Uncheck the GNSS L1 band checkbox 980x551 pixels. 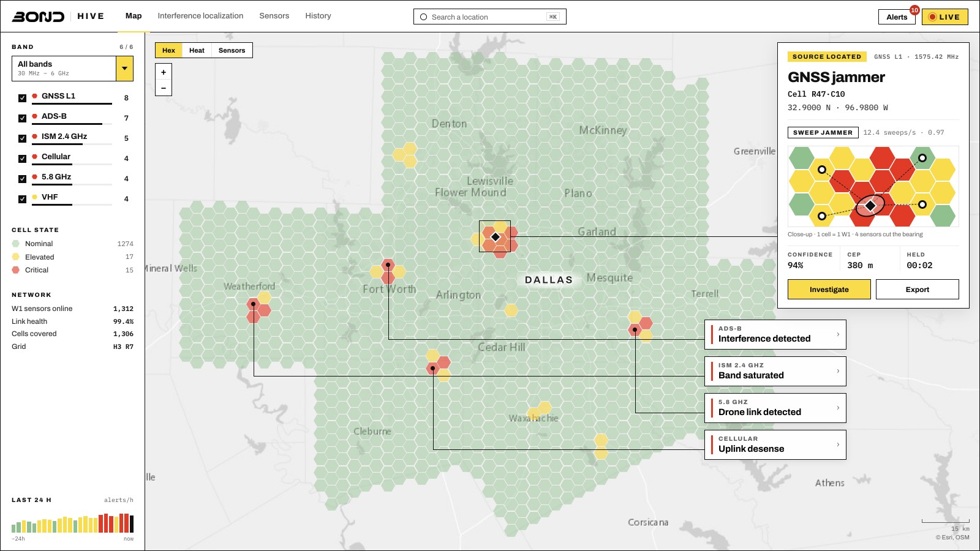pos(22,98)
